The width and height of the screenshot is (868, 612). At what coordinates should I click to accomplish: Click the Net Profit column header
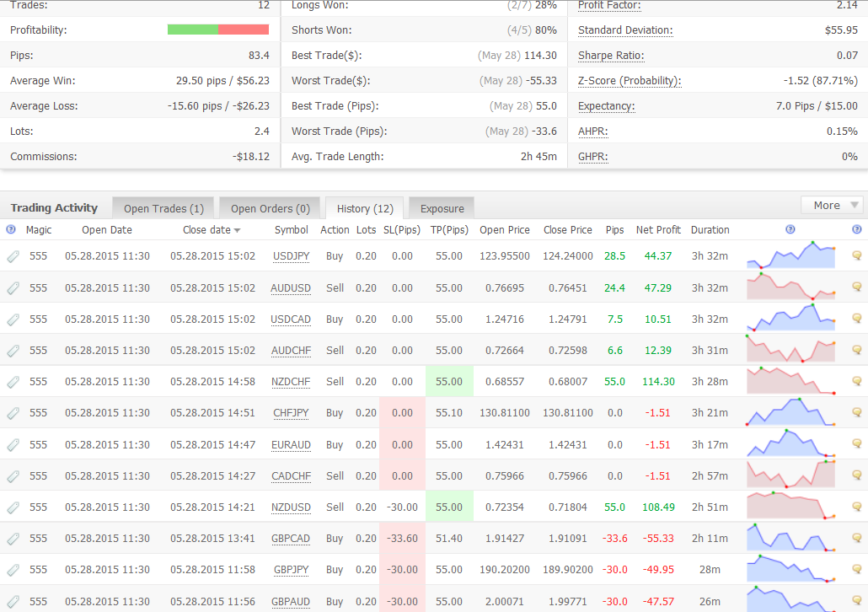point(658,230)
